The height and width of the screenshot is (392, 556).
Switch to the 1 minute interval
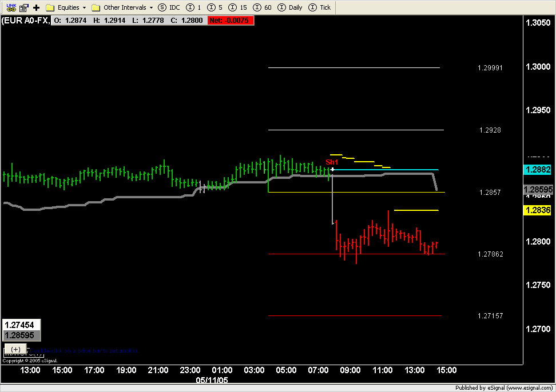pos(193,7)
